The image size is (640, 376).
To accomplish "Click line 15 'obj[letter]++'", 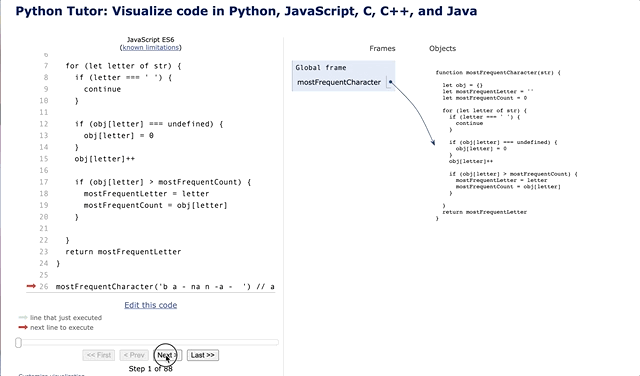I will [x=104, y=159].
